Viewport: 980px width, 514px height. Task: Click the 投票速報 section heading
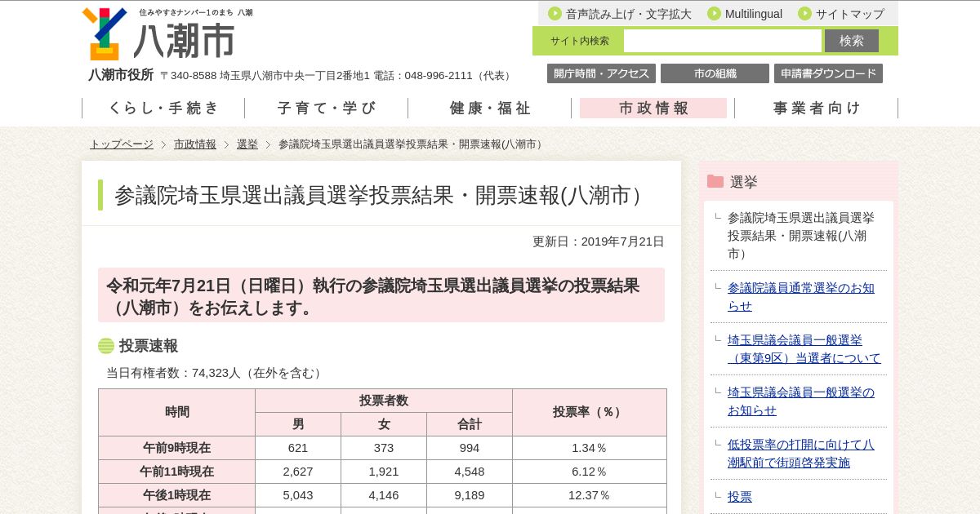[149, 346]
